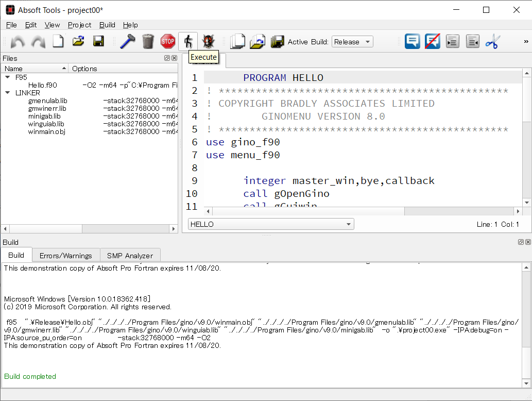Viewport: 532px width, 401px height.
Task: Close the Files panel
Action: pos(174,58)
